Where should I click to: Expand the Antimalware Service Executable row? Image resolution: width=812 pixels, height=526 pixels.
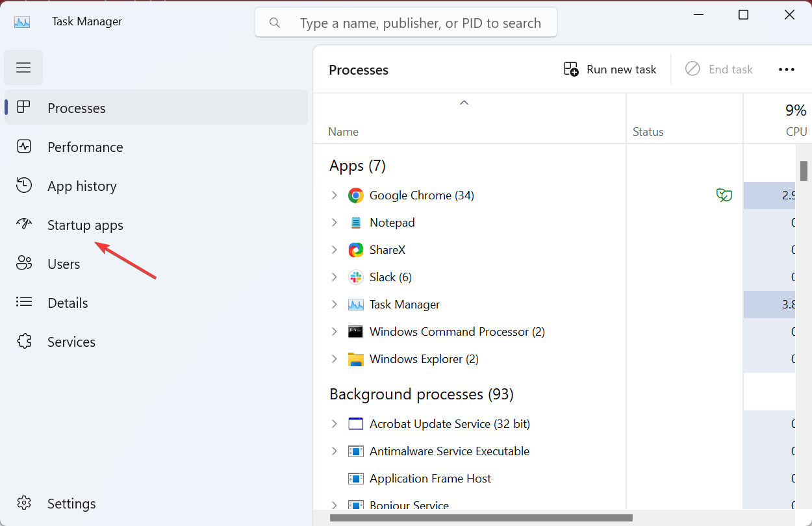[x=335, y=451]
